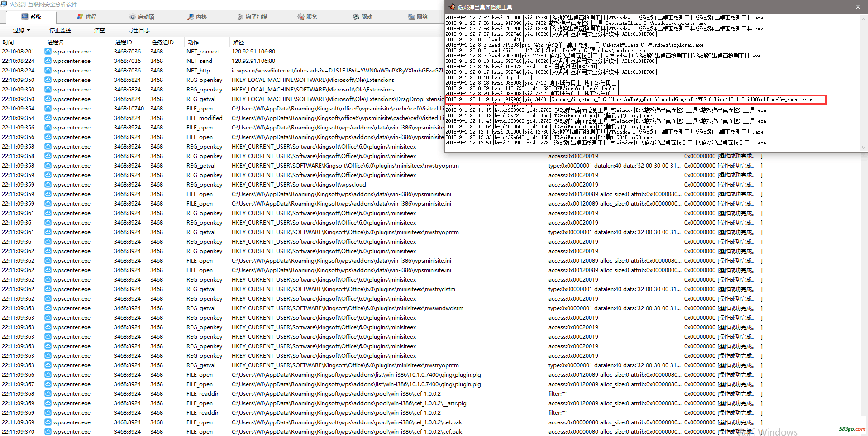The width and height of the screenshot is (868, 436).
Task: Select the FILE_modified action cell
Action: click(205, 118)
